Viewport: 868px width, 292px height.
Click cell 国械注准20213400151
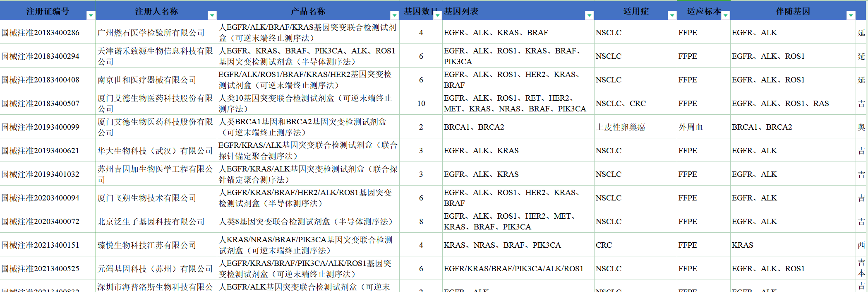(48, 245)
